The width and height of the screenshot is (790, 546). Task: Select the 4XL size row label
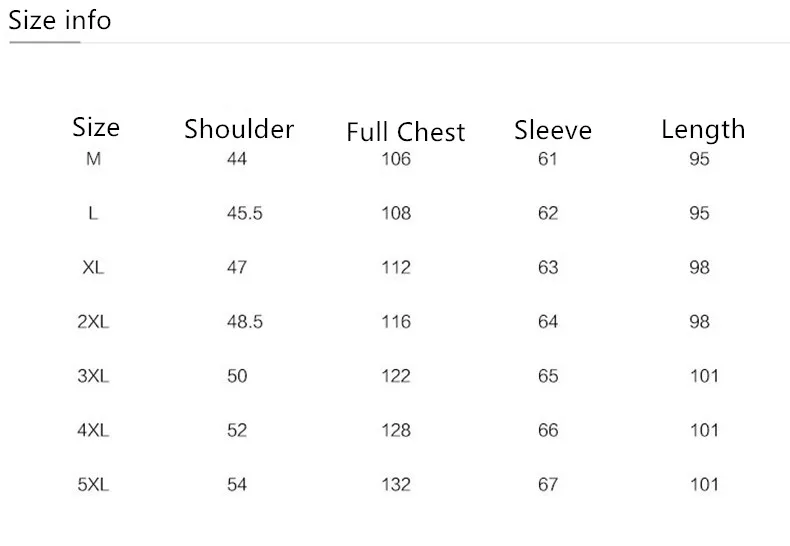pos(93,431)
